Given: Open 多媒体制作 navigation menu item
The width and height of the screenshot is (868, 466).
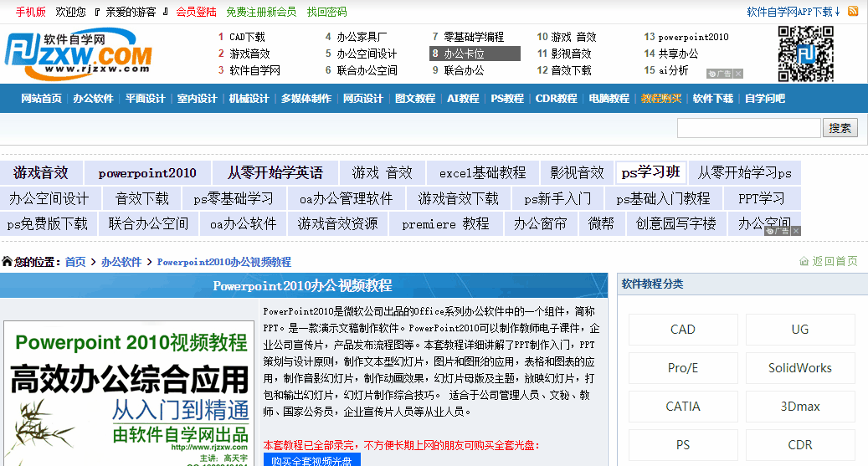Looking at the screenshot, I should point(306,99).
